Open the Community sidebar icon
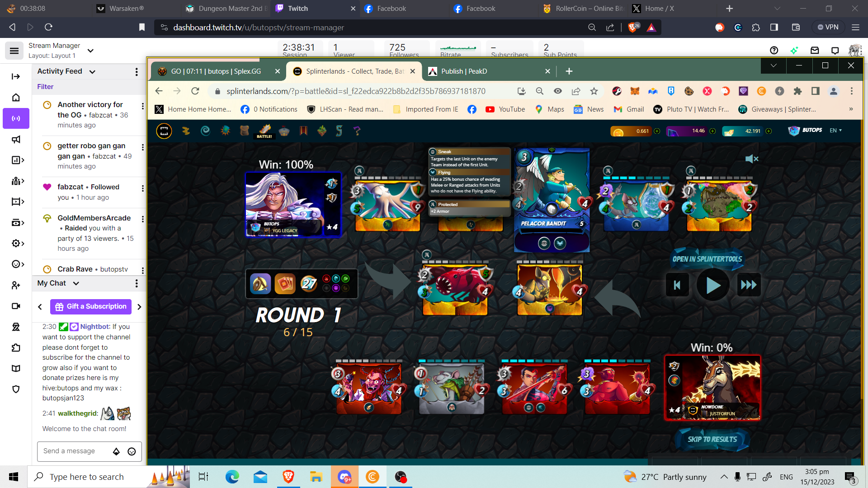Viewport: 868px width, 488px height. (17, 181)
